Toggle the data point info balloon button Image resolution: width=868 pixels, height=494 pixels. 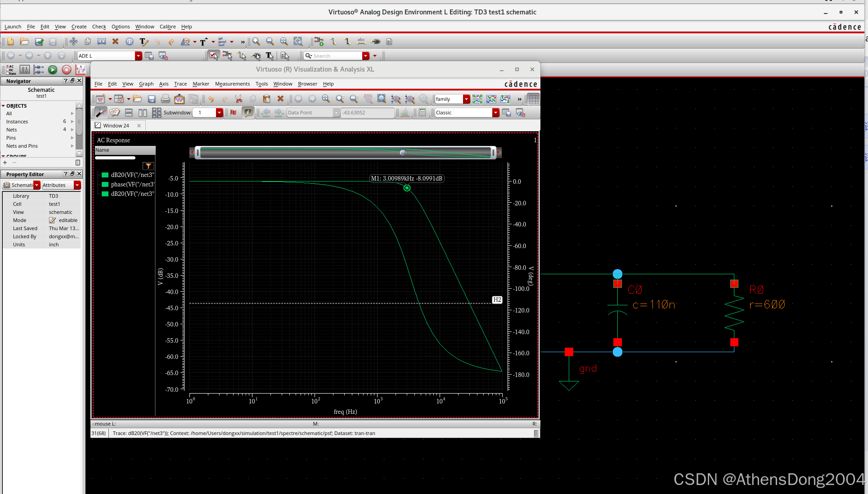[248, 113]
